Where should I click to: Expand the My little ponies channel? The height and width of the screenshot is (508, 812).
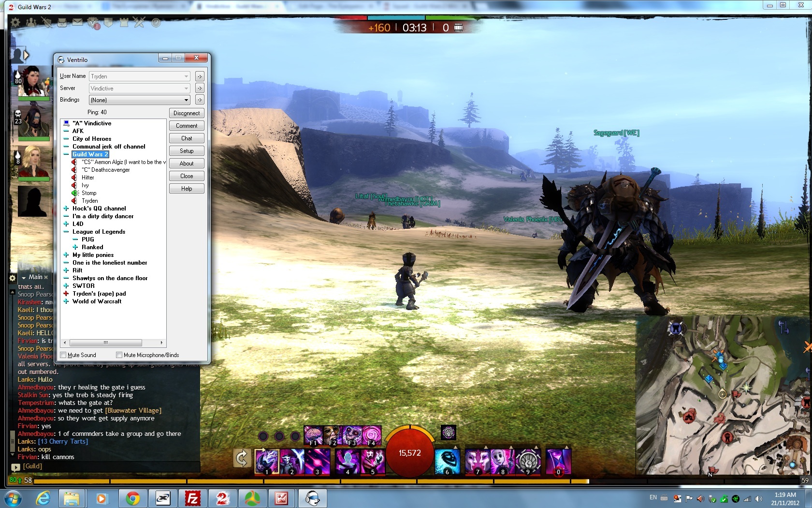(x=66, y=255)
